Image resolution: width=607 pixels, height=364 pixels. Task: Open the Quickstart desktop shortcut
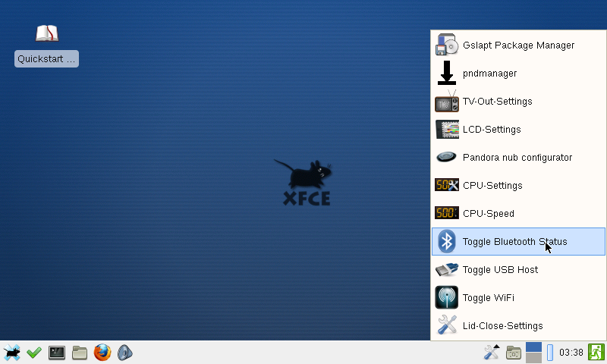(x=47, y=44)
